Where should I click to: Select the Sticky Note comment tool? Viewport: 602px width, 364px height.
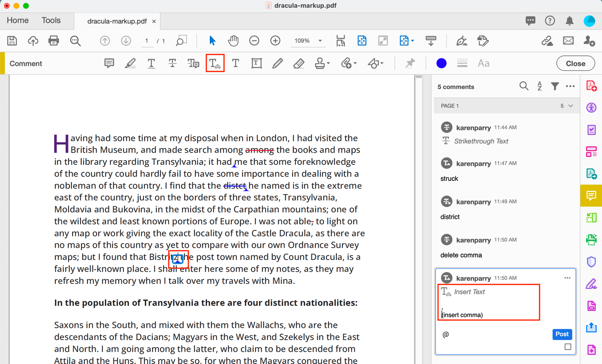pos(109,63)
